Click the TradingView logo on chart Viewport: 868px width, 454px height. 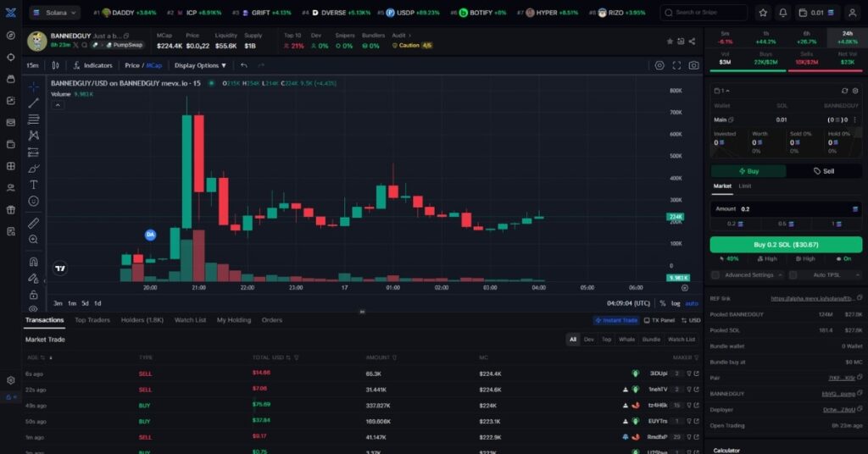click(x=60, y=269)
